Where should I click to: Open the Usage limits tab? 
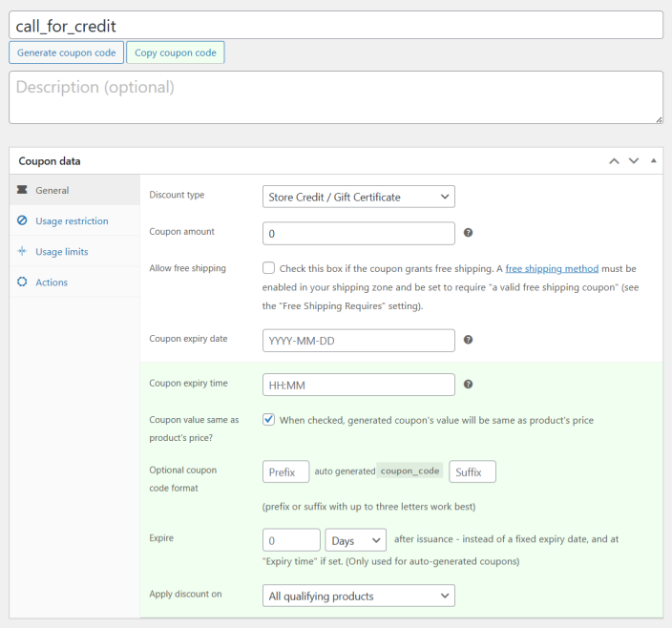point(61,251)
